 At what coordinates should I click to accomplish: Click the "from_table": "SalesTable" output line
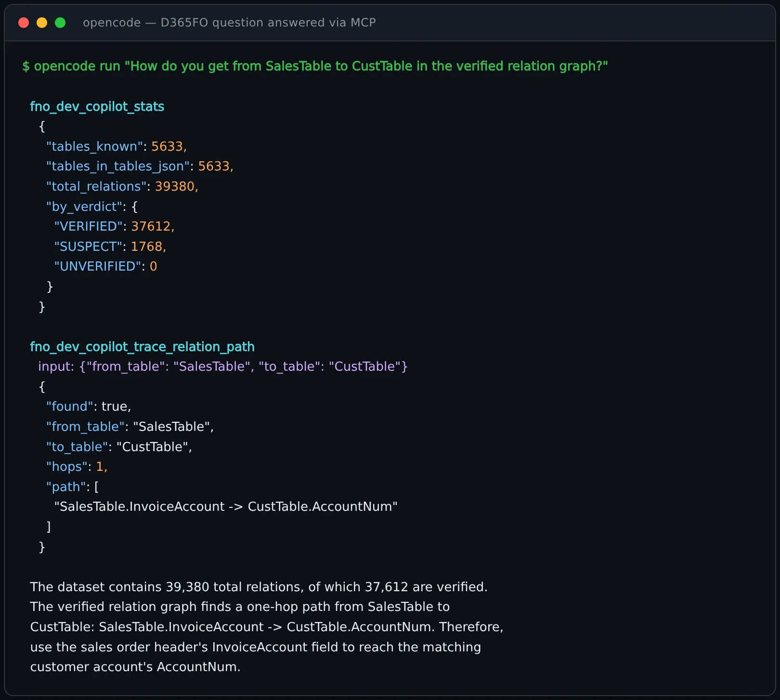tap(130, 427)
